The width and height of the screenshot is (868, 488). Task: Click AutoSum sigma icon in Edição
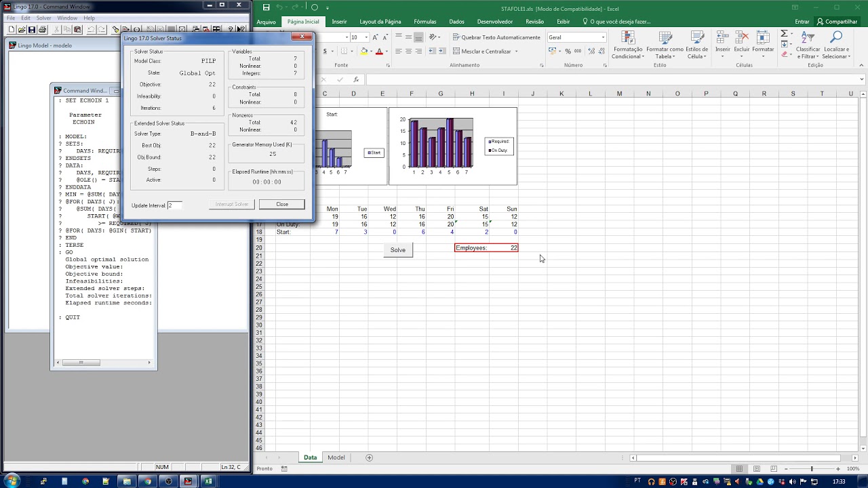click(x=784, y=33)
